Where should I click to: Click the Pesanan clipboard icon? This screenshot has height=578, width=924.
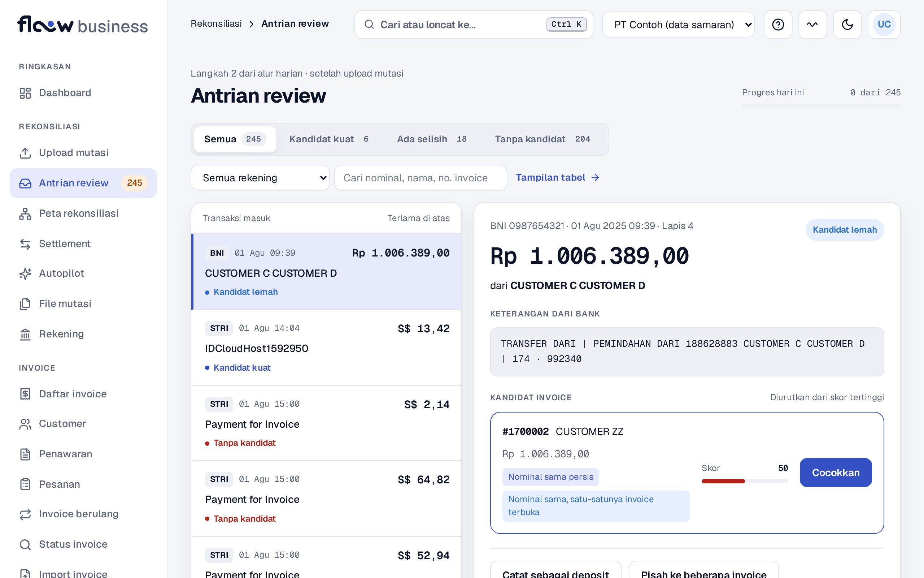coord(25,484)
